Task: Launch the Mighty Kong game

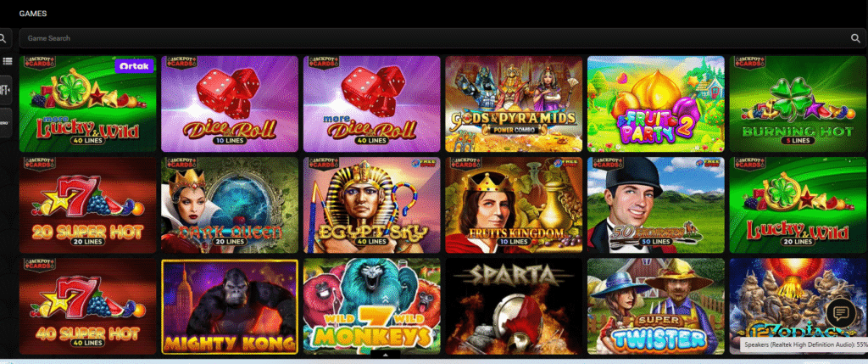Action: [x=230, y=306]
